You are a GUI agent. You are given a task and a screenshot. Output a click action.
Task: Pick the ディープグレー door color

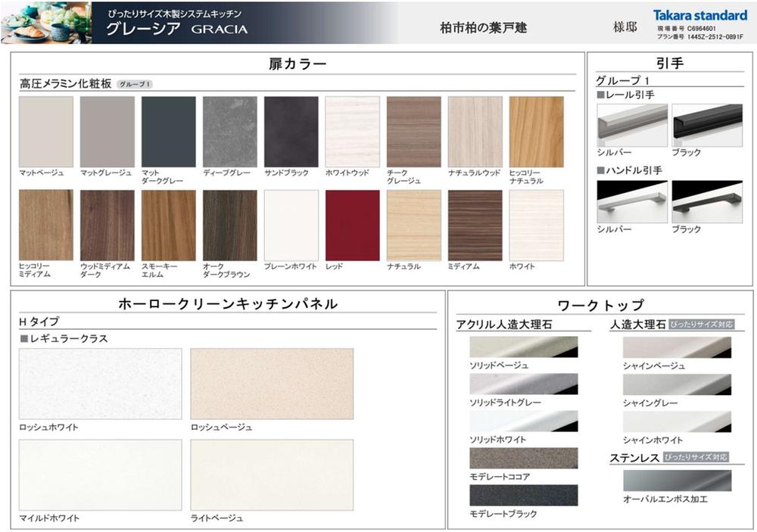tap(229, 132)
